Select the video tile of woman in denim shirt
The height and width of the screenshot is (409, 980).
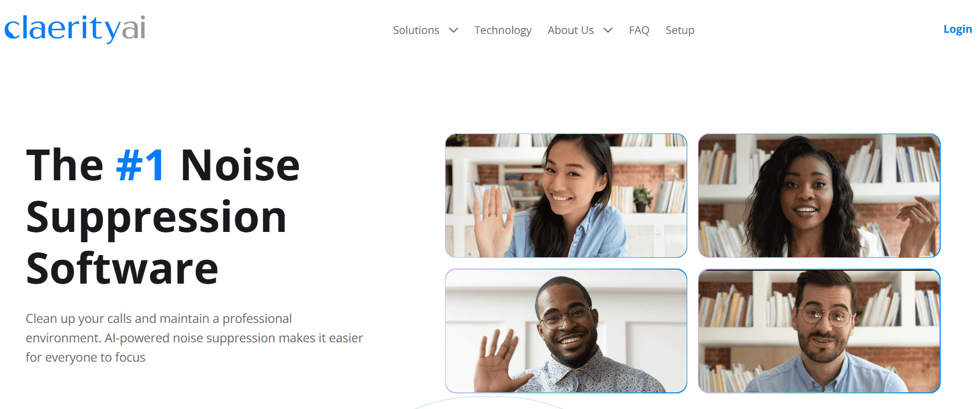(x=566, y=196)
